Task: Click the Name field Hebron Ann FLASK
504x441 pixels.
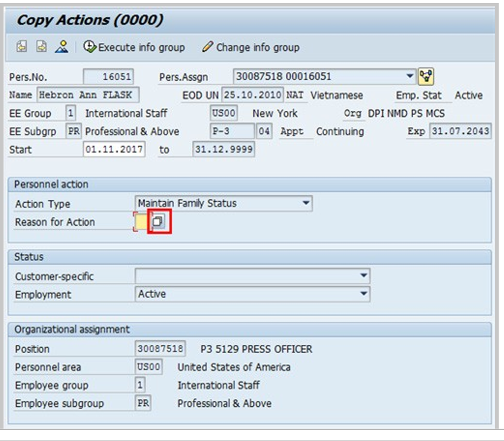Action: (88, 95)
